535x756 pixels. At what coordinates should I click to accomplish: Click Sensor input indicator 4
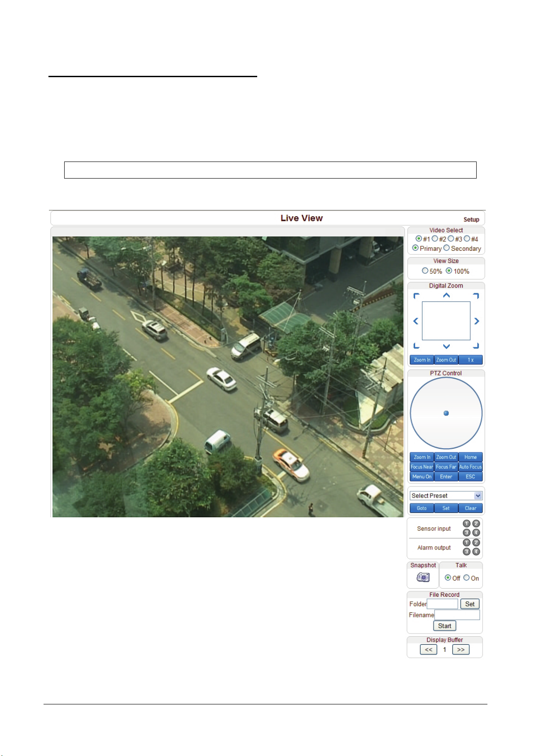[x=476, y=533]
